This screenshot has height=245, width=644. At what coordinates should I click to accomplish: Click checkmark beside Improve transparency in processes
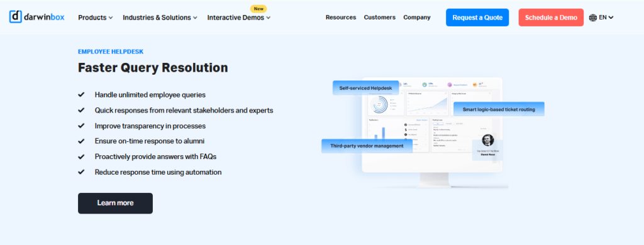point(81,126)
